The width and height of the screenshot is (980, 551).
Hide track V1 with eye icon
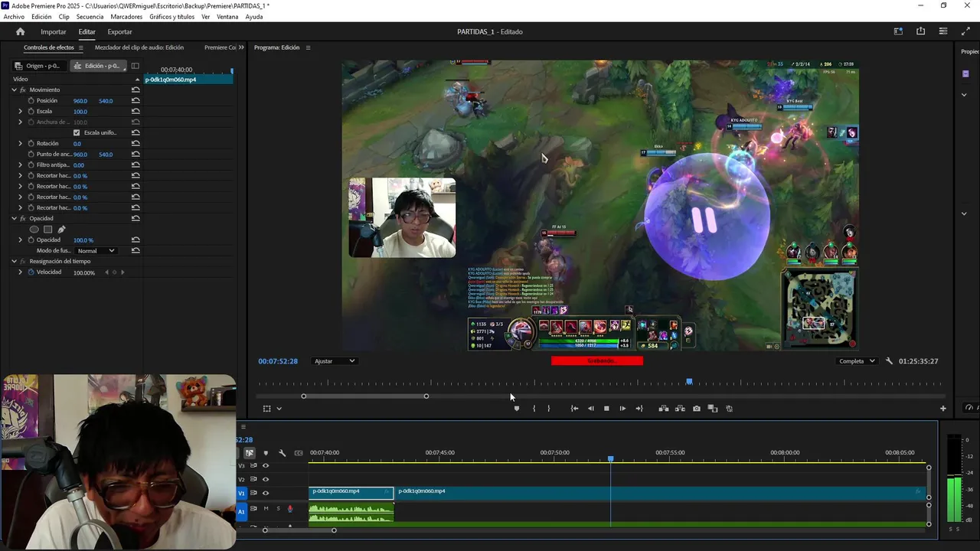point(266,493)
